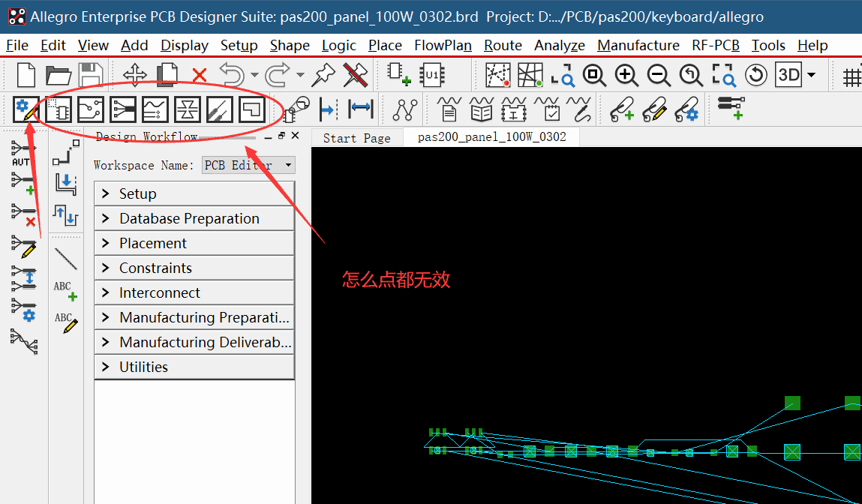Image resolution: width=862 pixels, height=504 pixels.
Task: Click the Rats All icon with green dot
Action: click(x=530, y=75)
